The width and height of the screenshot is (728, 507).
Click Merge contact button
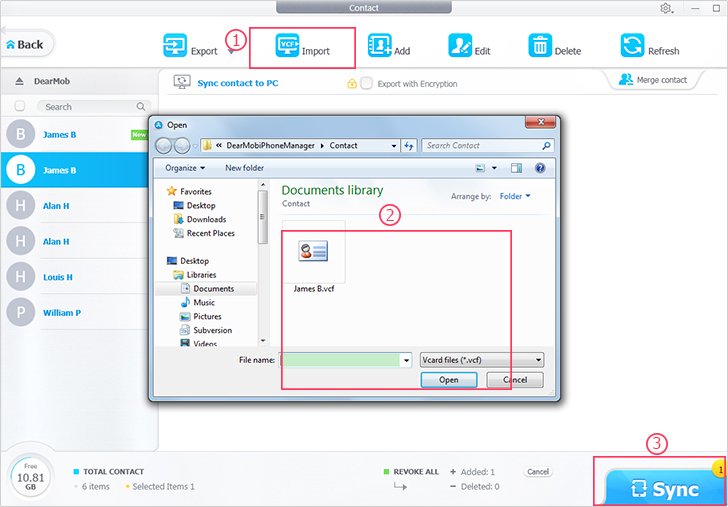(653, 80)
